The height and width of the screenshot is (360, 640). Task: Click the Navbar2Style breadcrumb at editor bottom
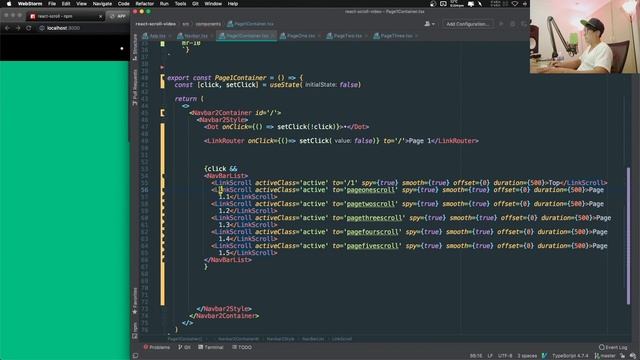coord(280,339)
